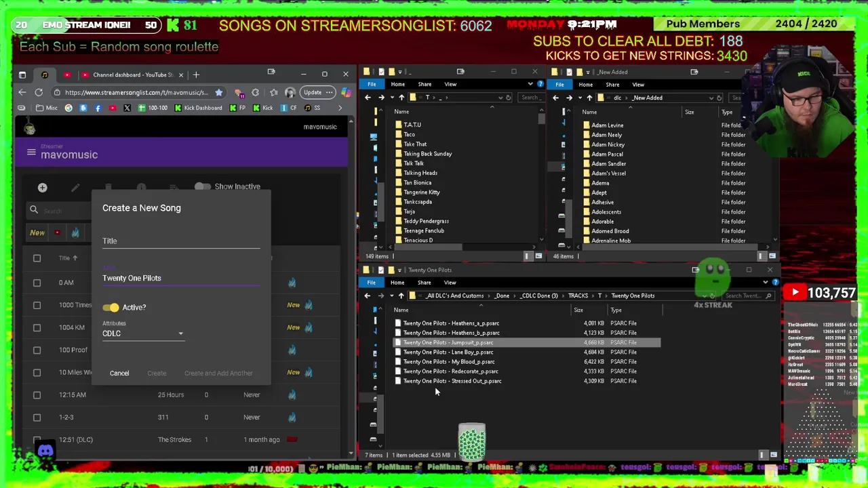
Task: Click Cancel in Create a New Song dialog
Action: 119,373
